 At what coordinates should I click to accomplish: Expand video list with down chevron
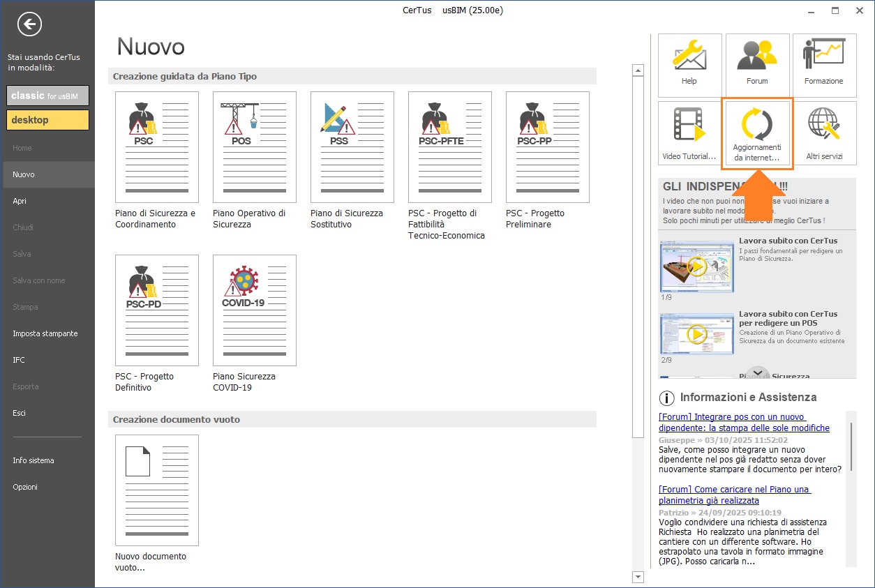click(757, 374)
